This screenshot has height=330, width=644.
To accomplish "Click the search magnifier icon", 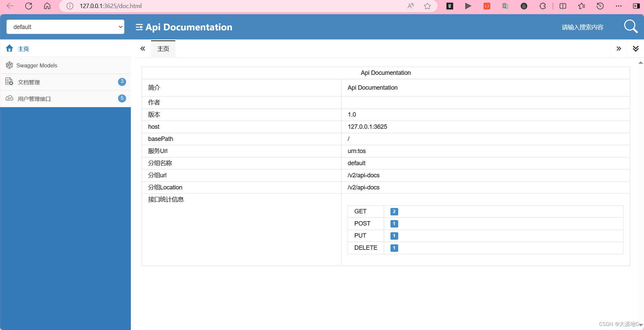I will [x=630, y=26].
